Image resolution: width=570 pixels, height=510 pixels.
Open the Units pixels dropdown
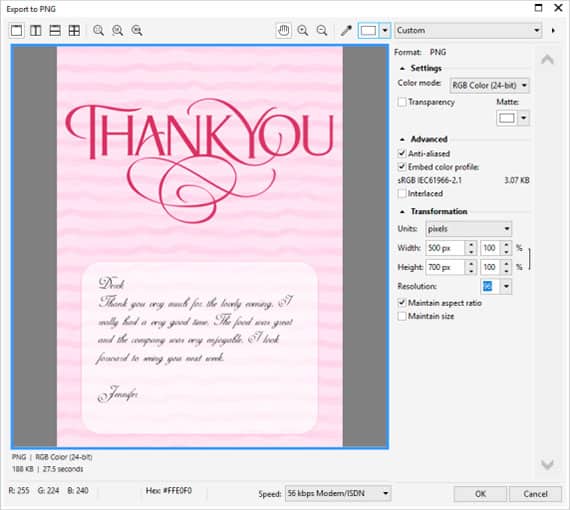(469, 229)
